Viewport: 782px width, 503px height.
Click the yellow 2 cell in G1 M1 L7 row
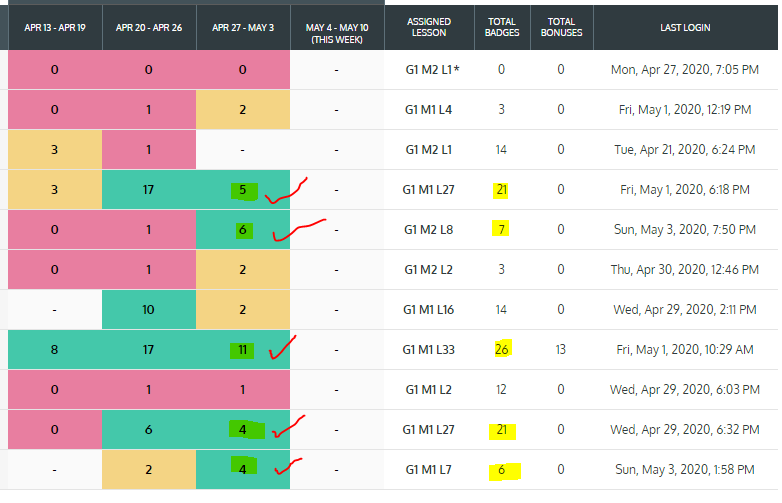[149, 470]
